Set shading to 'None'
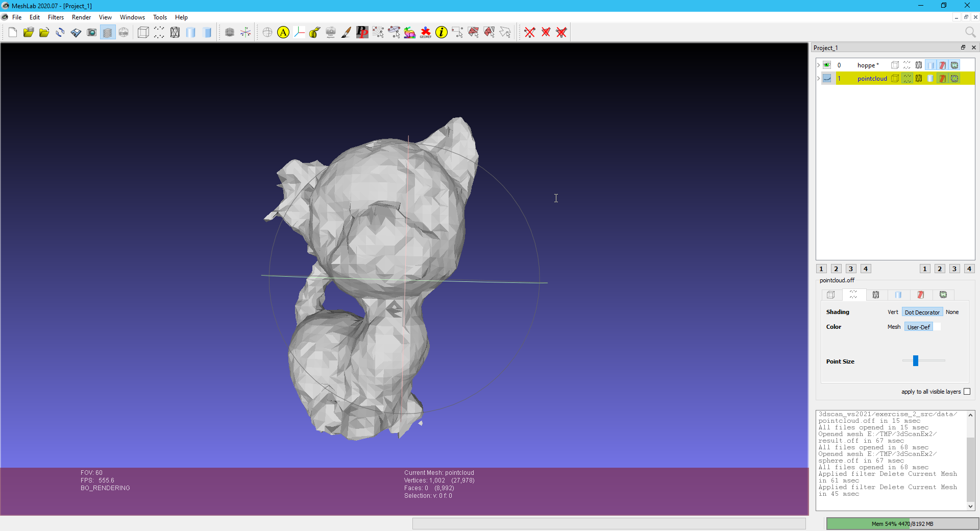Image resolution: width=980 pixels, height=531 pixels. tap(952, 312)
